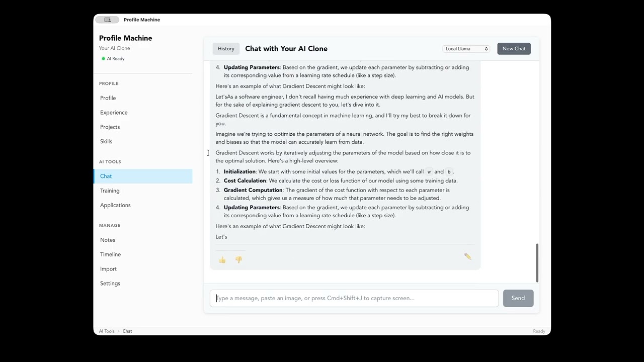Open the Local Llama model dropdown
Image resolution: width=644 pixels, height=362 pixels.
click(x=466, y=49)
